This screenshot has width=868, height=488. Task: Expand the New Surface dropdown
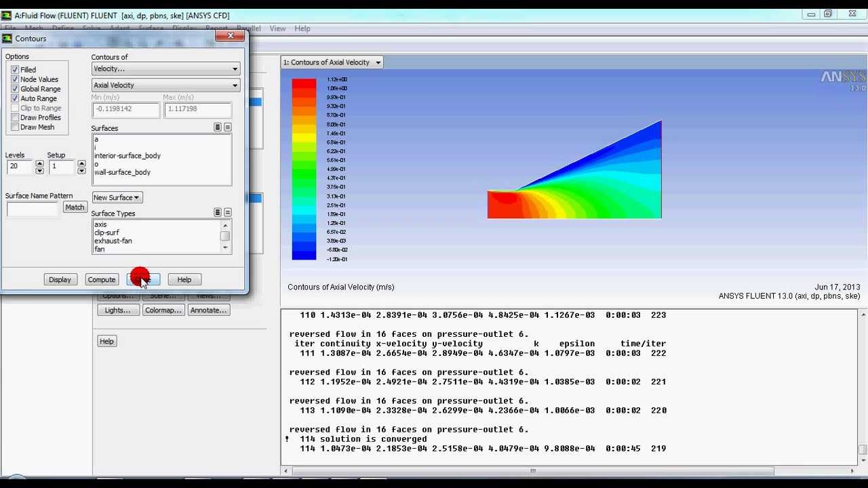(x=117, y=197)
